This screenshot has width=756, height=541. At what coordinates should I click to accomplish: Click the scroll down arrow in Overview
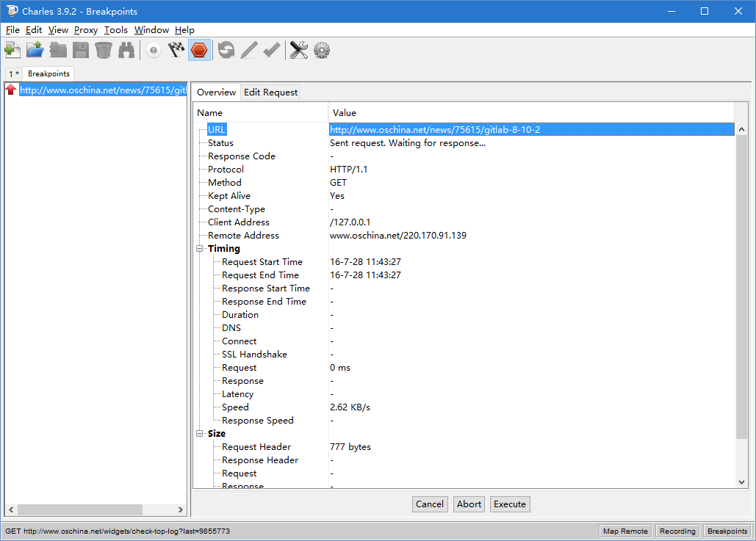click(x=741, y=482)
